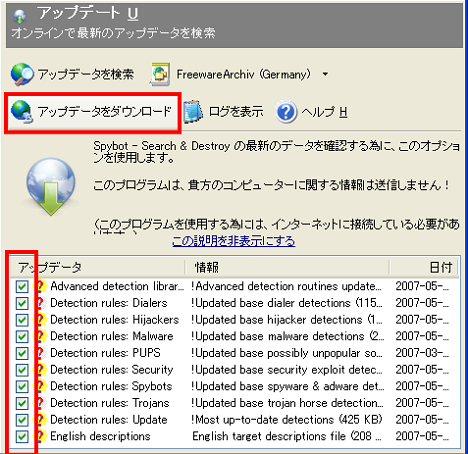Select 'Detection rules: Dialers' row name

[x=109, y=303]
